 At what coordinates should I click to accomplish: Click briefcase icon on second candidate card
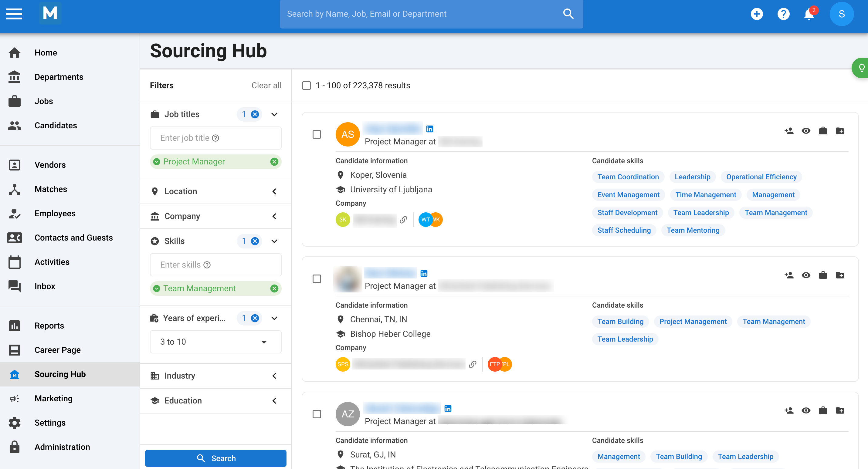[x=823, y=275]
